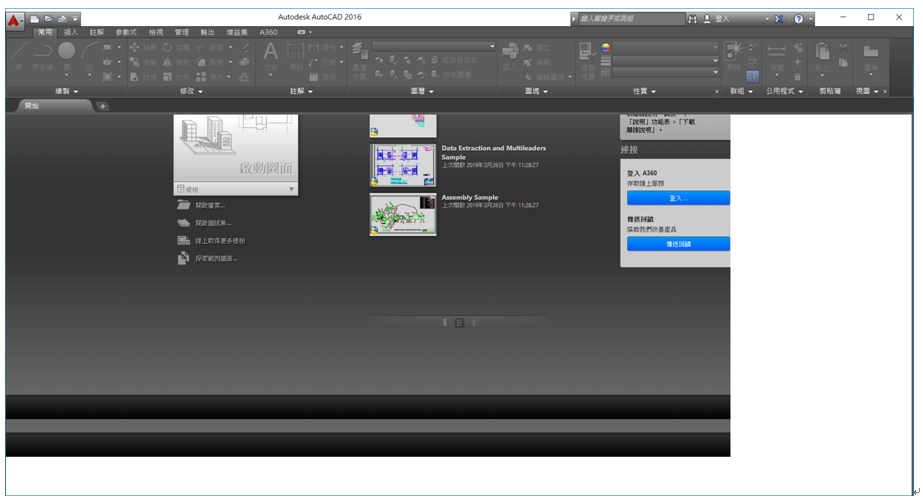Open the Templates (樣板) dropdown under Start Drawing
This screenshot has height=502, width=923.
tap(235, 189)
